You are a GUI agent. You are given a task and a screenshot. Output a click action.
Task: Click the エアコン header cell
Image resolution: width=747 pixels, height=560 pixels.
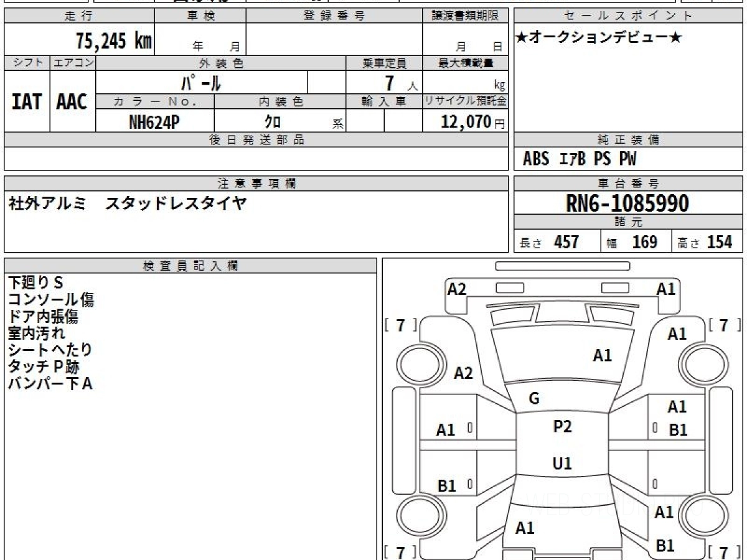coord(72,63)
